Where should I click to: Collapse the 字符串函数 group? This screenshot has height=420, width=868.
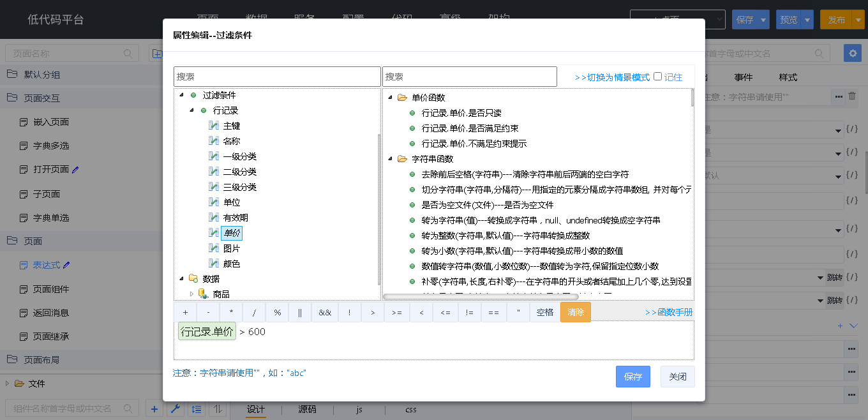(x=390, y=159)
